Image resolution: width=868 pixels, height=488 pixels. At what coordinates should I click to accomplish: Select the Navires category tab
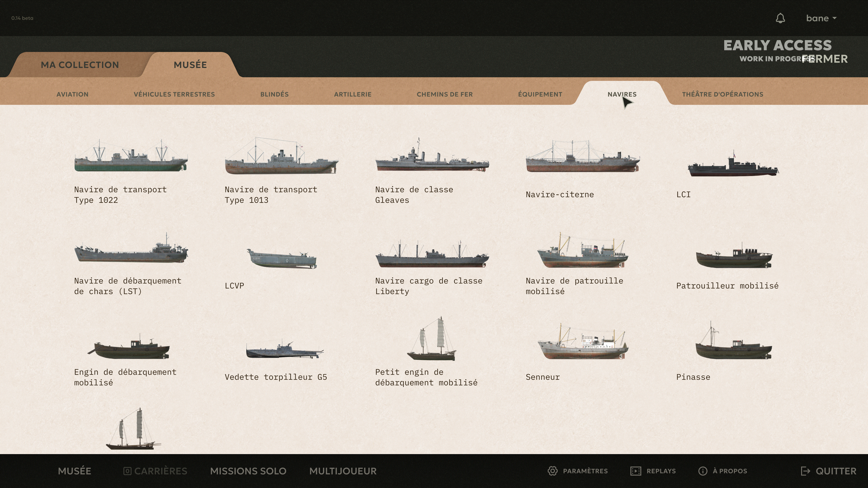pos(622,94)
